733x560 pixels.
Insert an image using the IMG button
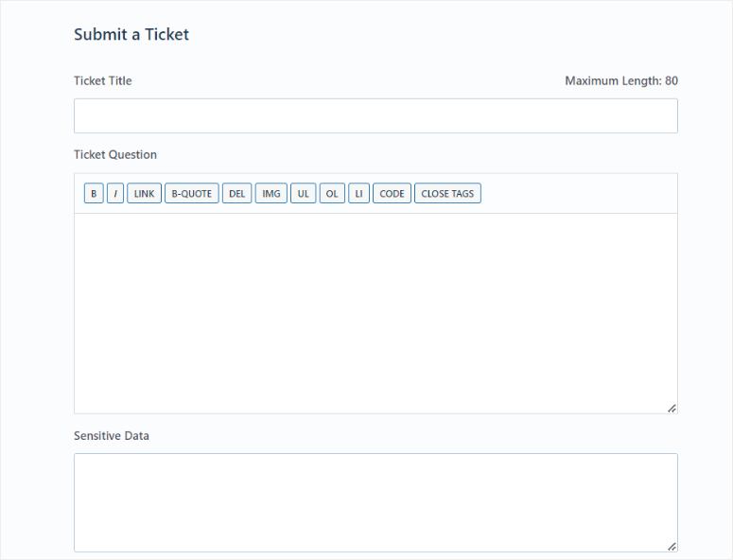pyautogui.click(x=271, y=194)
